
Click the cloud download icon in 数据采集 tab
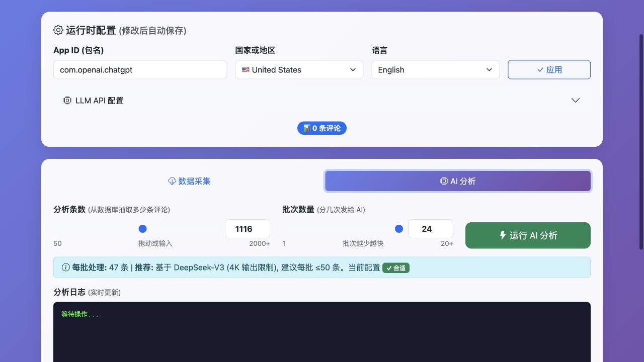(172, 181)
